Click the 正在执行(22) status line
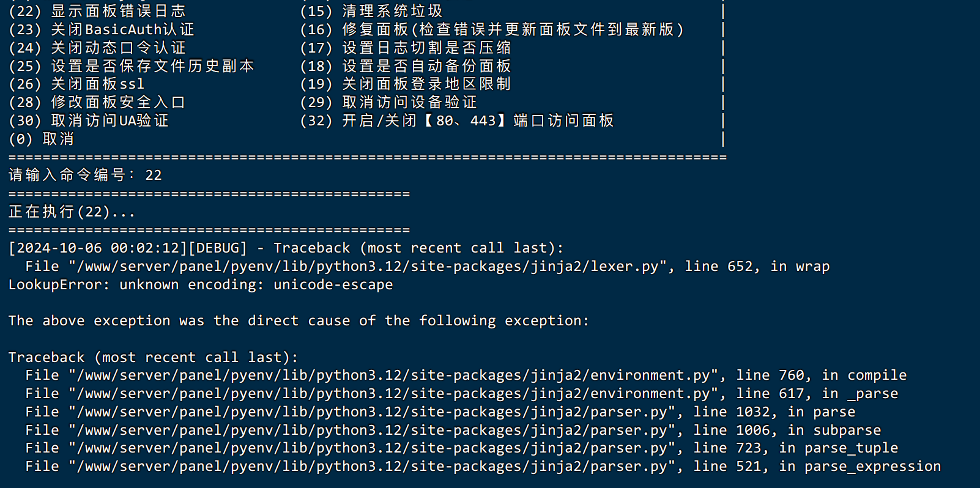This screenshot has height=488, width=980. click(72, 212)
